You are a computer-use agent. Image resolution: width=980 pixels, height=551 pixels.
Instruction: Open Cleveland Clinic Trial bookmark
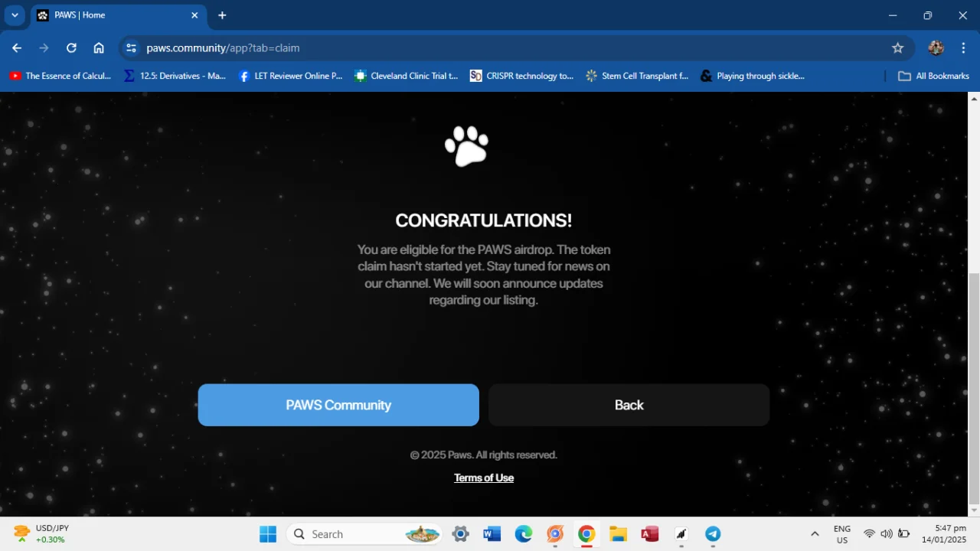pyautogui.click(x=406, y=76)
